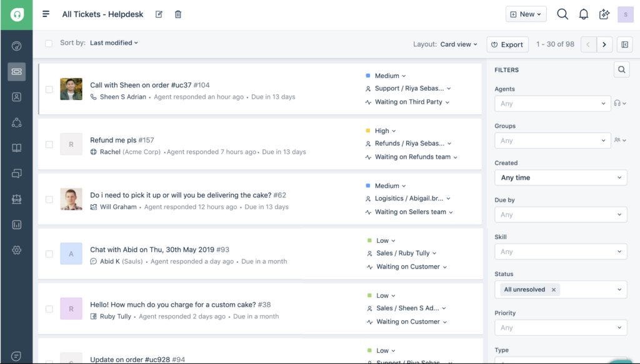Screen dimensions: 640x364
Task: Select the Refund me pls ticket checkbox
Action: [x=49, y=144]
